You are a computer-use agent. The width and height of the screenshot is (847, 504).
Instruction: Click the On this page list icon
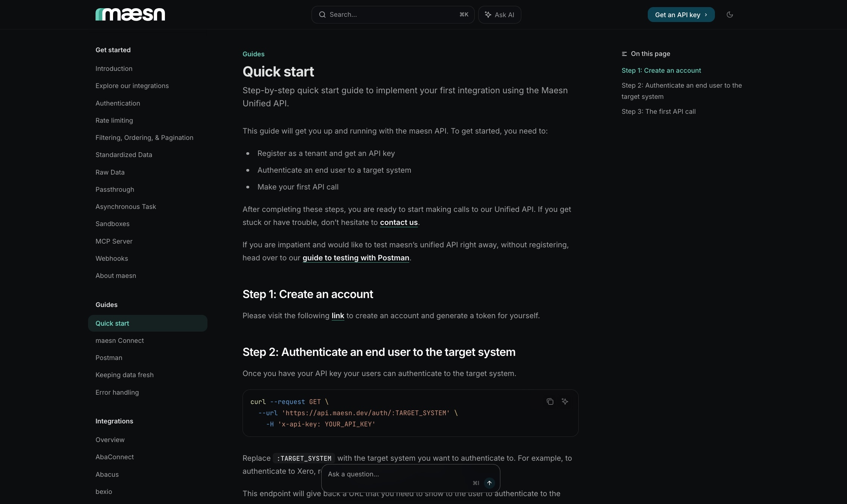624,54
